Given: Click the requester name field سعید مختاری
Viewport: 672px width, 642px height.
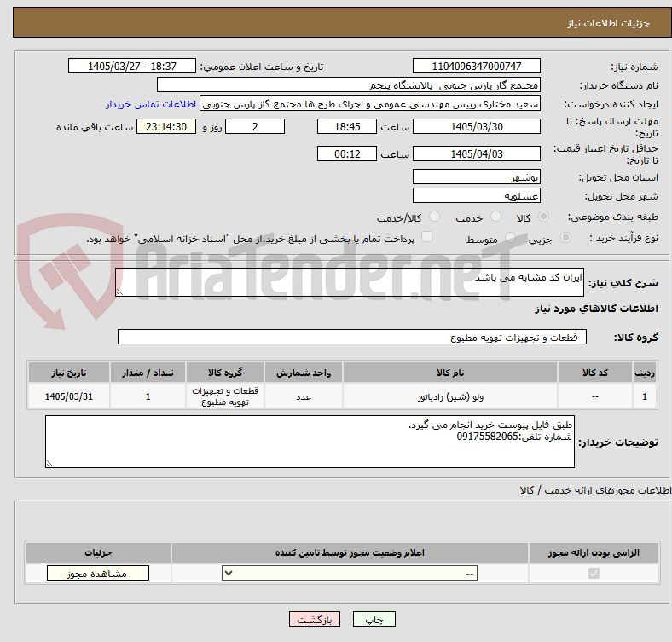Looking at the screenshot, I should (x=370, y=104).
